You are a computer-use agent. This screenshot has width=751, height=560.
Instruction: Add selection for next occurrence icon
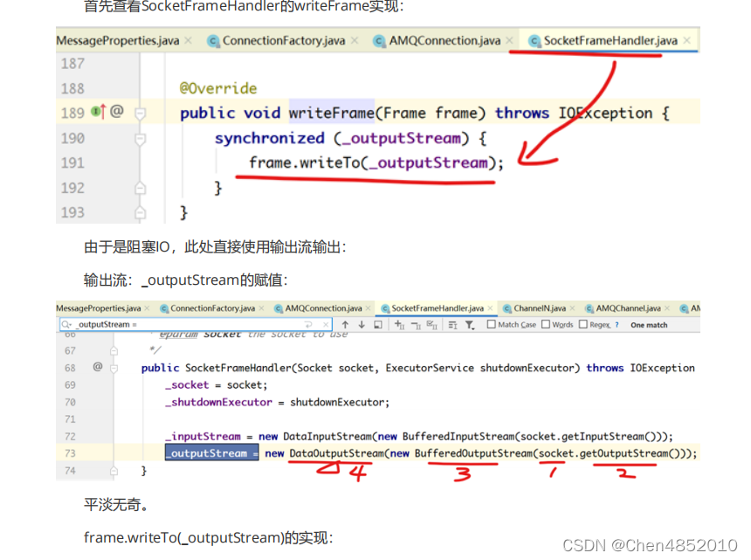tap(399, 325)
